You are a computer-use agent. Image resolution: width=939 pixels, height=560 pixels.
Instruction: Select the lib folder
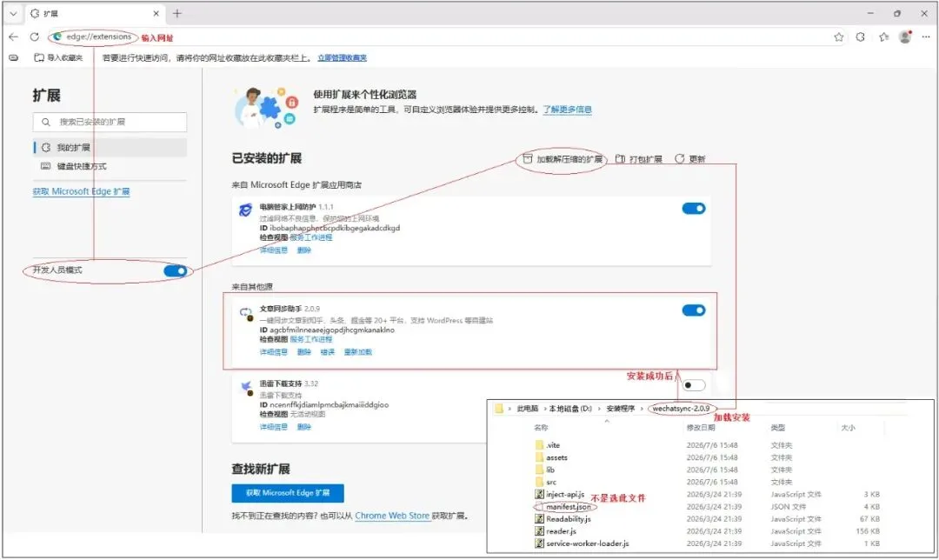coord(545,470)
